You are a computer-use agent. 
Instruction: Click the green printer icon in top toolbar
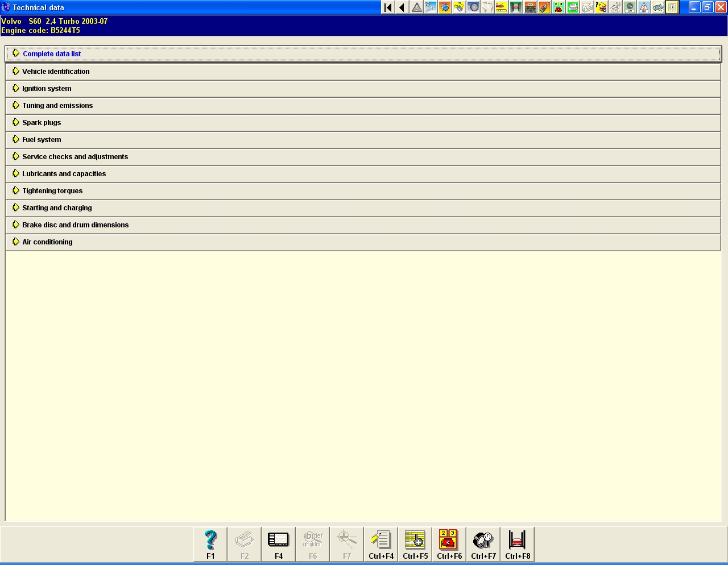click(x=573, y=7)
